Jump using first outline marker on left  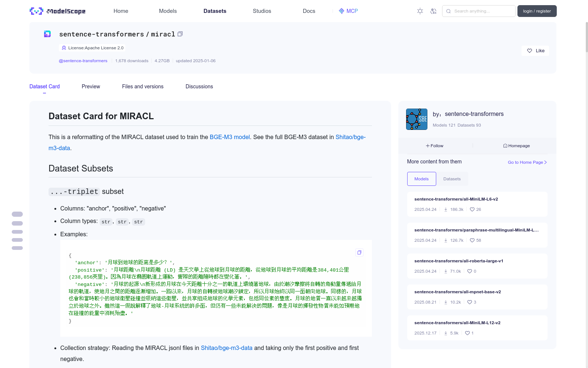pyautogui.click(x=17, y=214)
